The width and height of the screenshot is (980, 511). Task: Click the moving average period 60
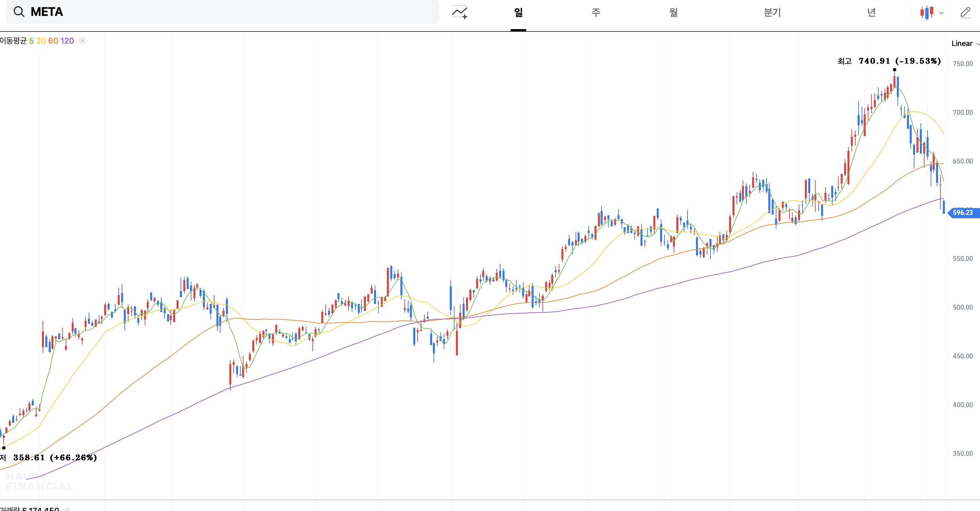[53, 41]
